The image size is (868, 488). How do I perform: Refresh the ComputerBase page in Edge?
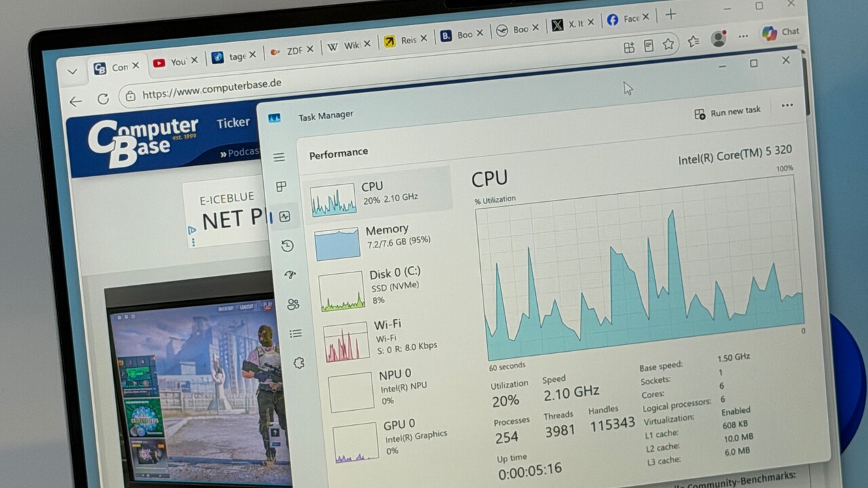click(103, 99)
